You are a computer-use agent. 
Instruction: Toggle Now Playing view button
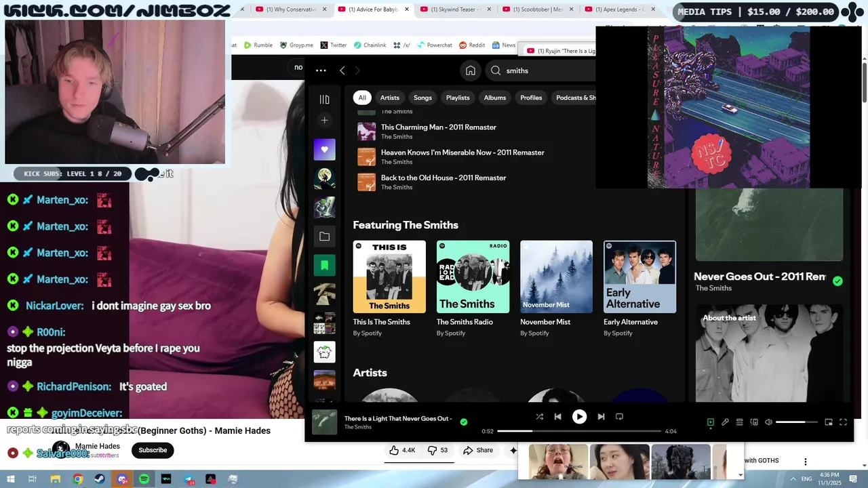coord(710,422)
